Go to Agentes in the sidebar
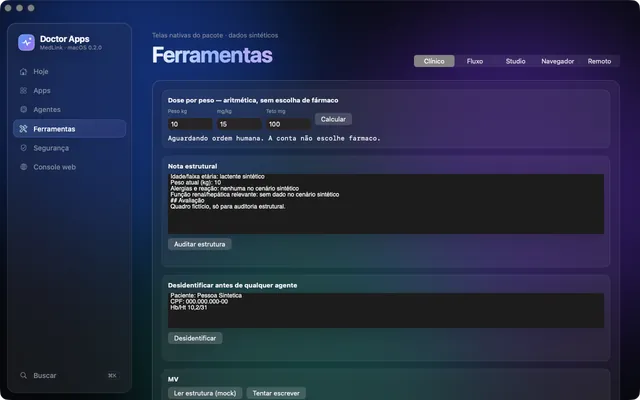The image size is (640, 400). [x=69, y=109]
